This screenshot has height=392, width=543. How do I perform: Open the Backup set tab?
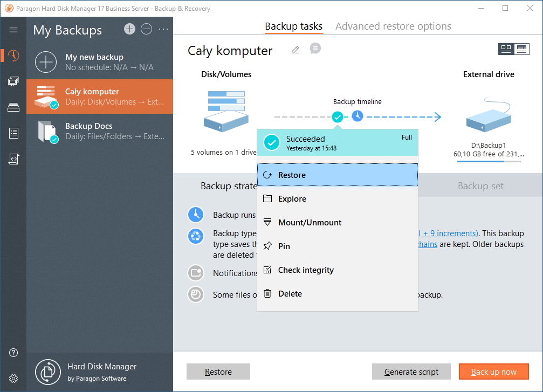[480, 186]
